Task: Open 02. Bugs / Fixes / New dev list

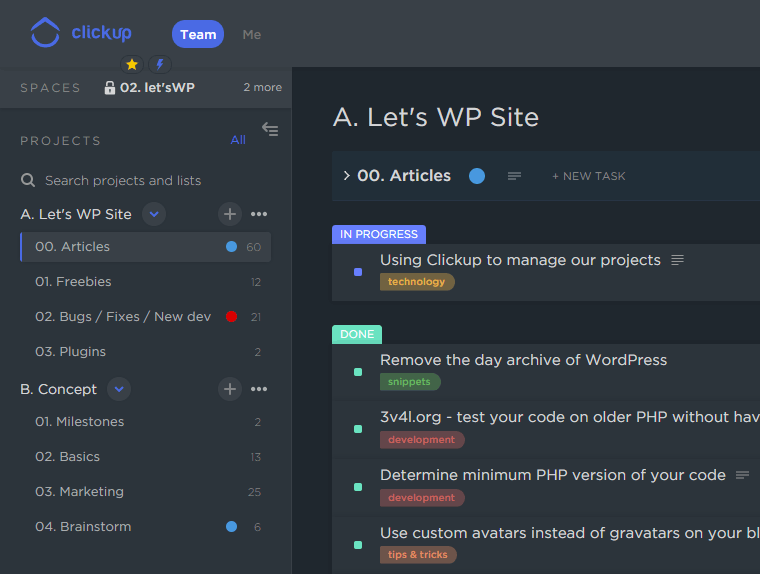Action: tap(145, 317)
